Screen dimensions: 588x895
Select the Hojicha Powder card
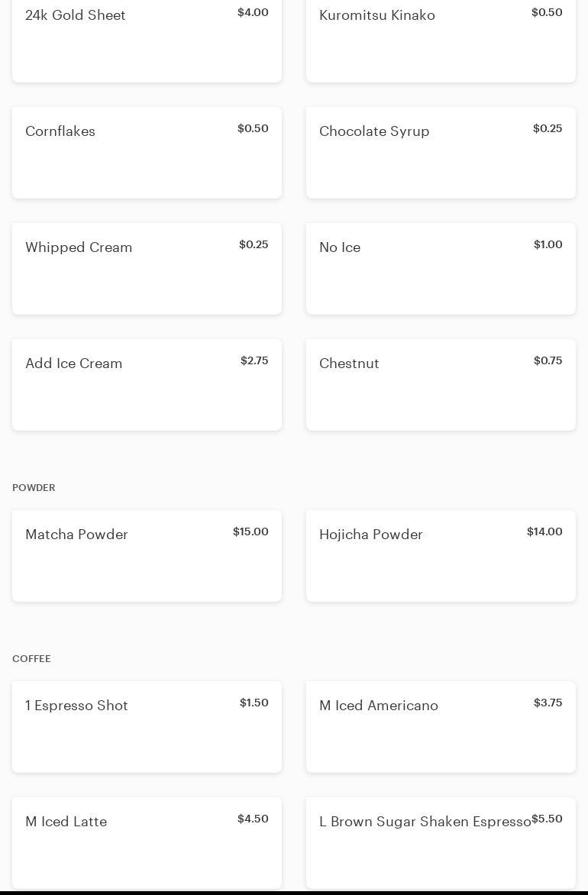(441, 556)
